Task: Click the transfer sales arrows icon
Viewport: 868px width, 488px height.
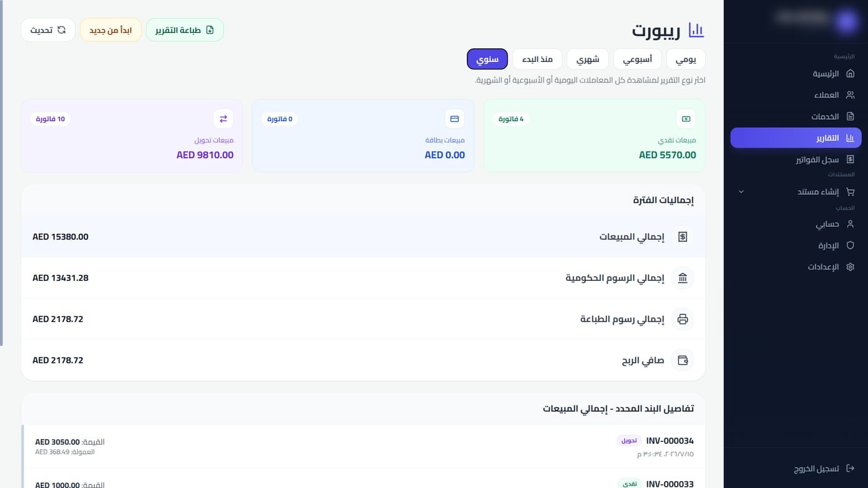Action: 223,118
